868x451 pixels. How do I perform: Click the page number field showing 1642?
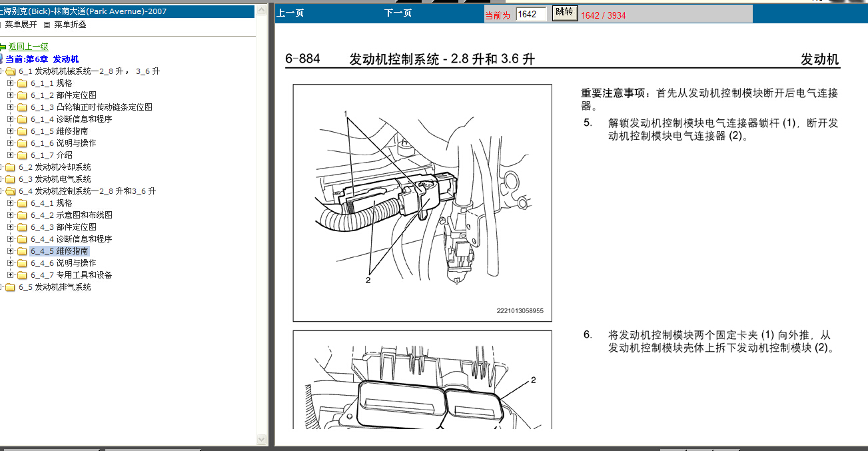click(531, 14)
